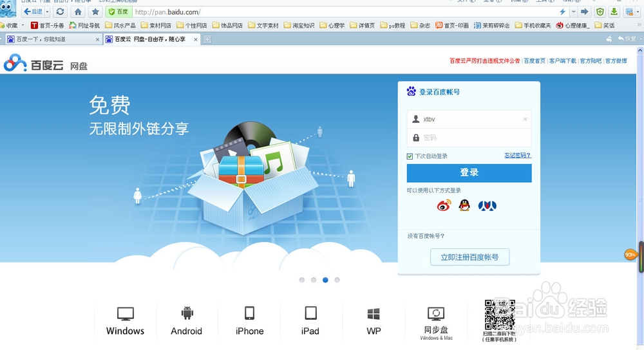Open the 文字素材 bookmark folder
644x350 pixels.
pos(263,26)
